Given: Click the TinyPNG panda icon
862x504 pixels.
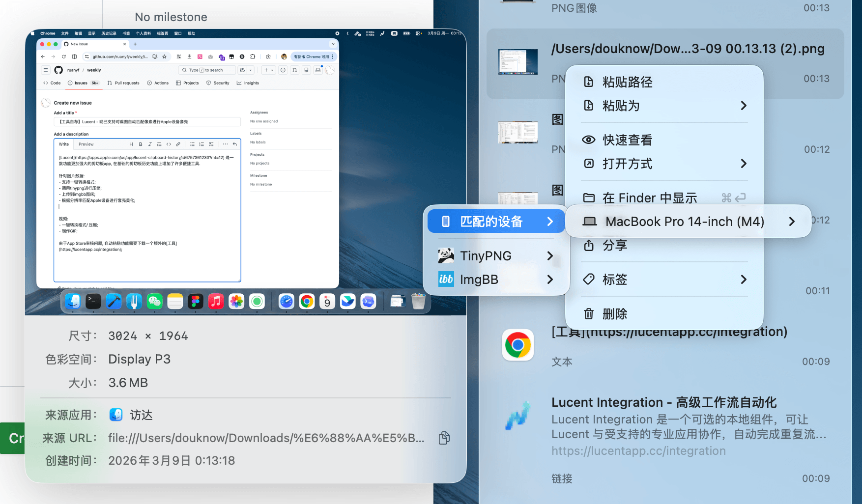Looking at the screenshot, I should [446, 256].
